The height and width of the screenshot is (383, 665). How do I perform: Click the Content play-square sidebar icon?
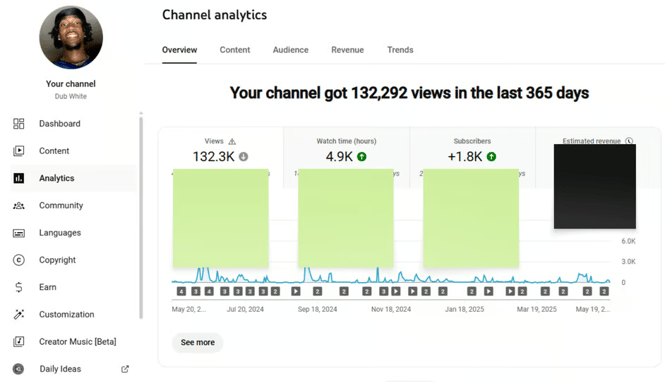coord(19,151)
